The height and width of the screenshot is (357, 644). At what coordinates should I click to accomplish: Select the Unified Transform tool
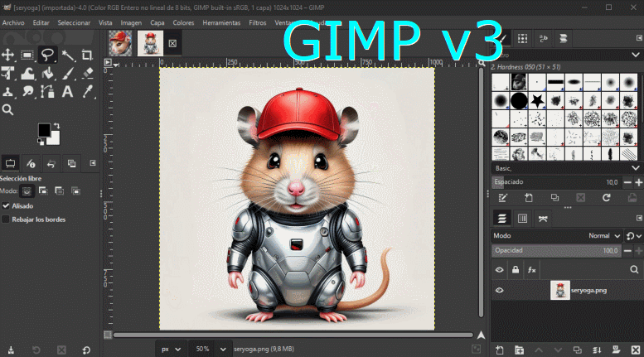tap(7, 73)
